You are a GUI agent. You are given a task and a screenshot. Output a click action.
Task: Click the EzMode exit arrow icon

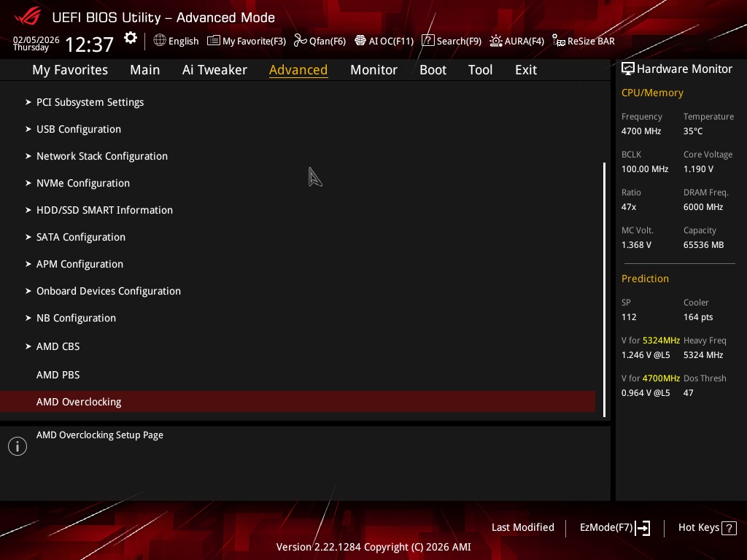coord(643,528)
